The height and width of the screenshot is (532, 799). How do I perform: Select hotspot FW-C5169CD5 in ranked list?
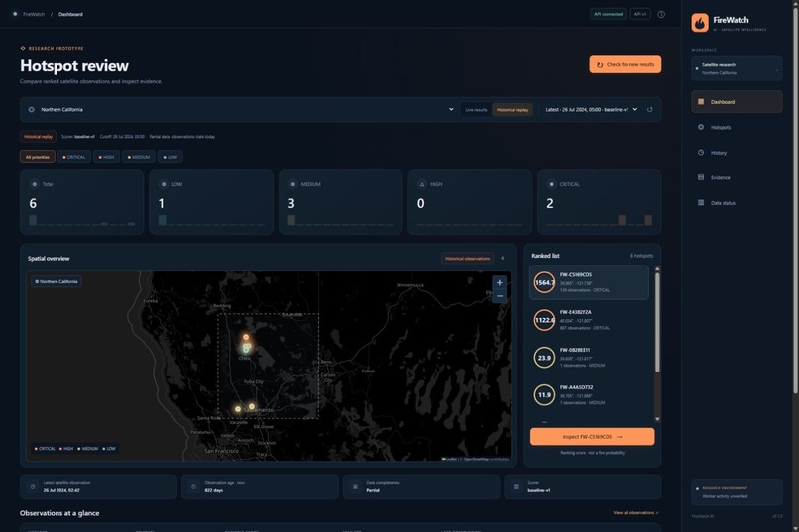coord(589,282)
